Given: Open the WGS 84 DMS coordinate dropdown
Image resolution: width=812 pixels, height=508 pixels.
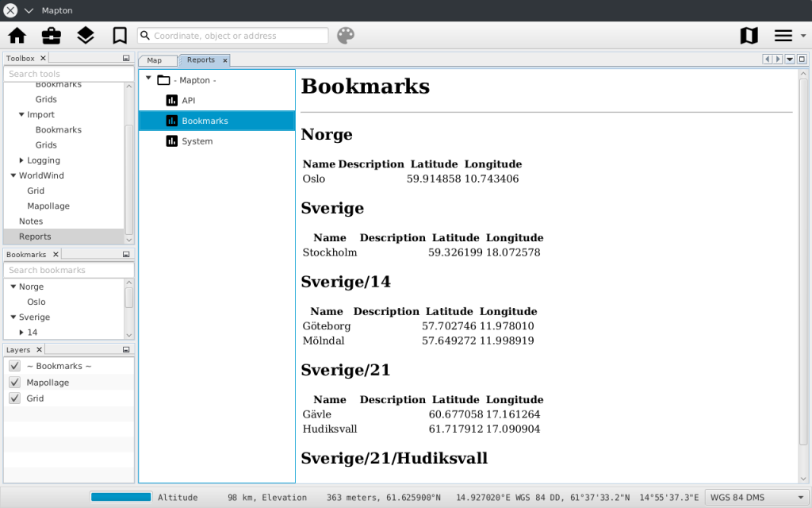Looking at the screenshot, I should tap(757, 497).
